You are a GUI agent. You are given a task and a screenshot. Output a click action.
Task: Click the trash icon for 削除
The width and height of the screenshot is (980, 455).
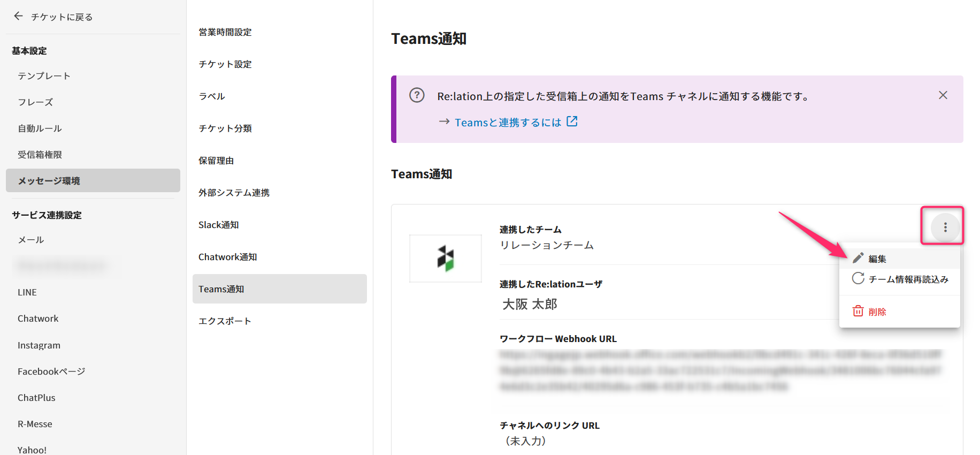point(858,311)
